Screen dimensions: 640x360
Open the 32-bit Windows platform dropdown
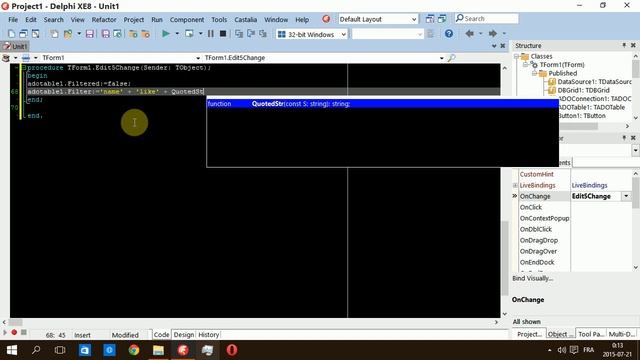[x=344, y=34]
